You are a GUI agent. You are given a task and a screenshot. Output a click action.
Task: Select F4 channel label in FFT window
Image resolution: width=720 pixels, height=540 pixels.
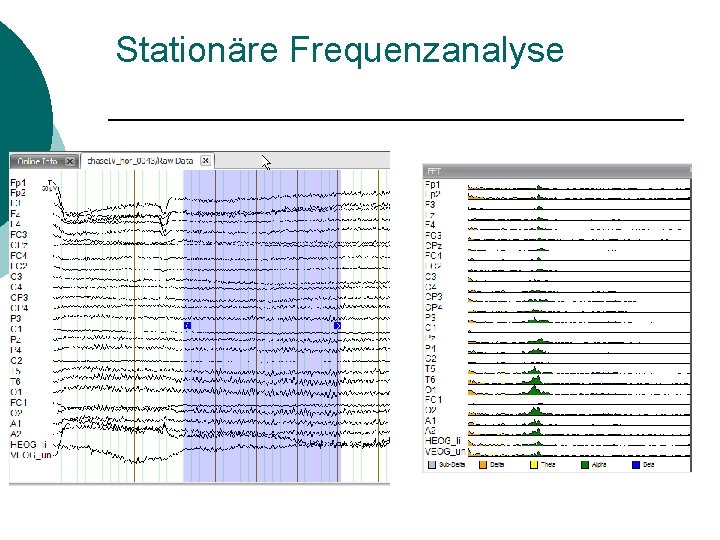(430, 225)
